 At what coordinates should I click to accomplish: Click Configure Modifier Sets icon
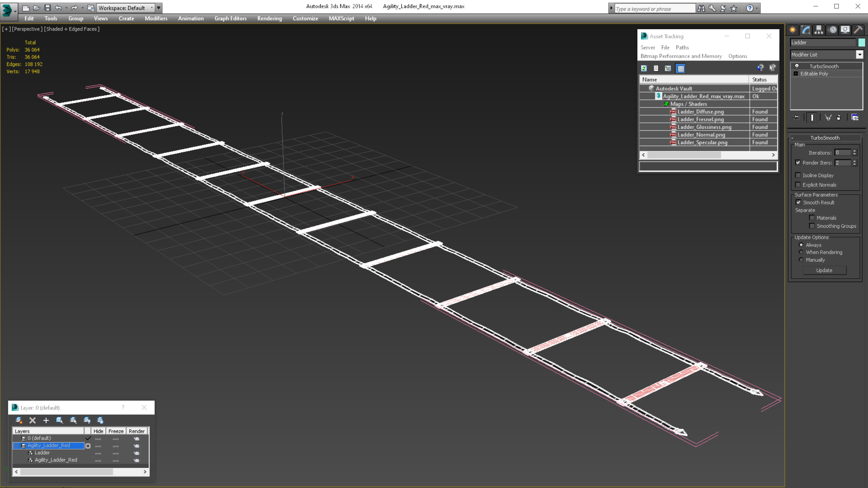coord(855,117)
